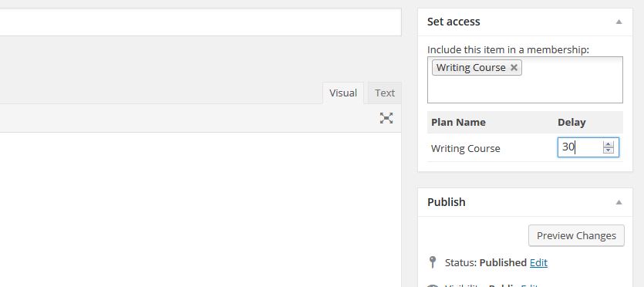Click the Set access panel heading
644x287 pixels.
point(453,22)
